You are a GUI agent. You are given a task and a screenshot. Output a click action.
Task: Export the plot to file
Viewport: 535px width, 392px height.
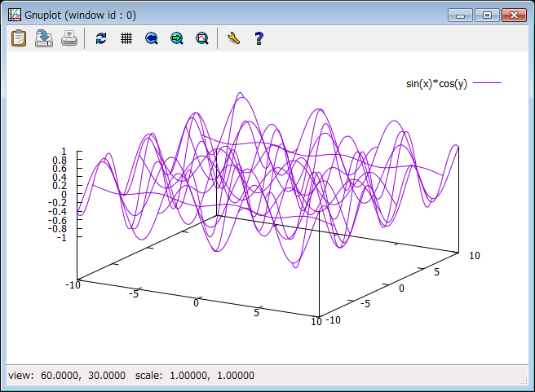(x=43, y=38)
